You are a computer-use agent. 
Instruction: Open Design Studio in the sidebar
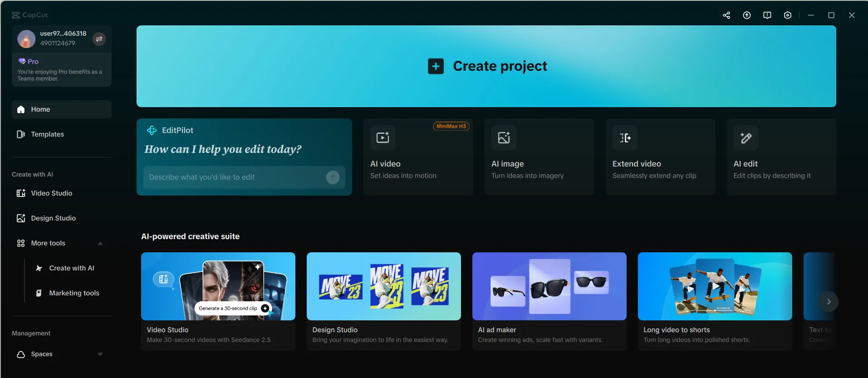[62, 218]
